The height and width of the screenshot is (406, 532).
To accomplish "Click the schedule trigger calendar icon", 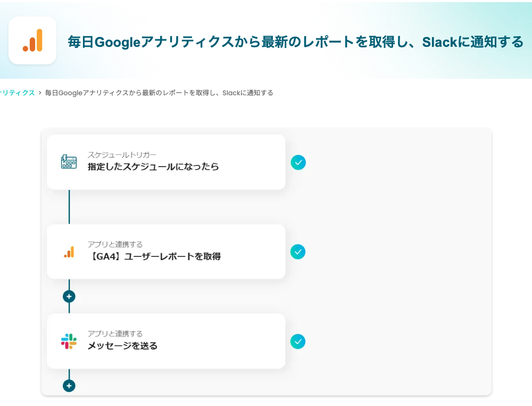I will [69, 162].
